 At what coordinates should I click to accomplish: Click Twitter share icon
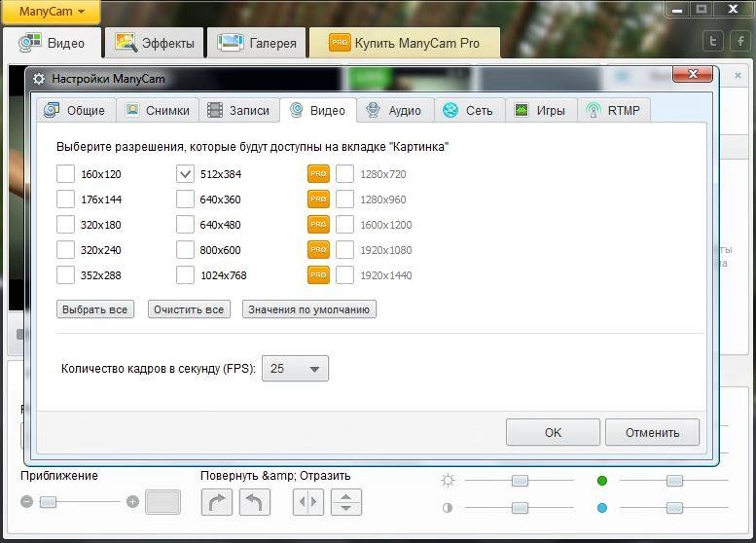[x=712, y=41]
